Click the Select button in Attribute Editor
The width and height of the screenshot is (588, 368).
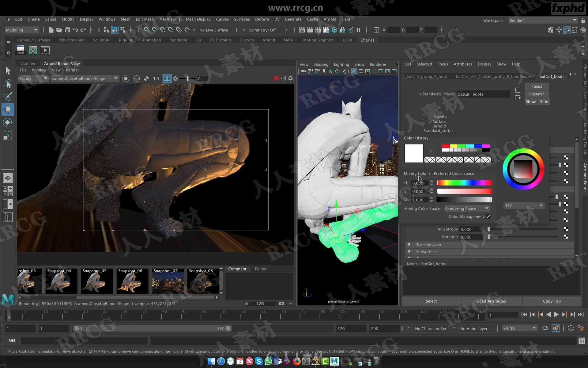pos(431,301)
